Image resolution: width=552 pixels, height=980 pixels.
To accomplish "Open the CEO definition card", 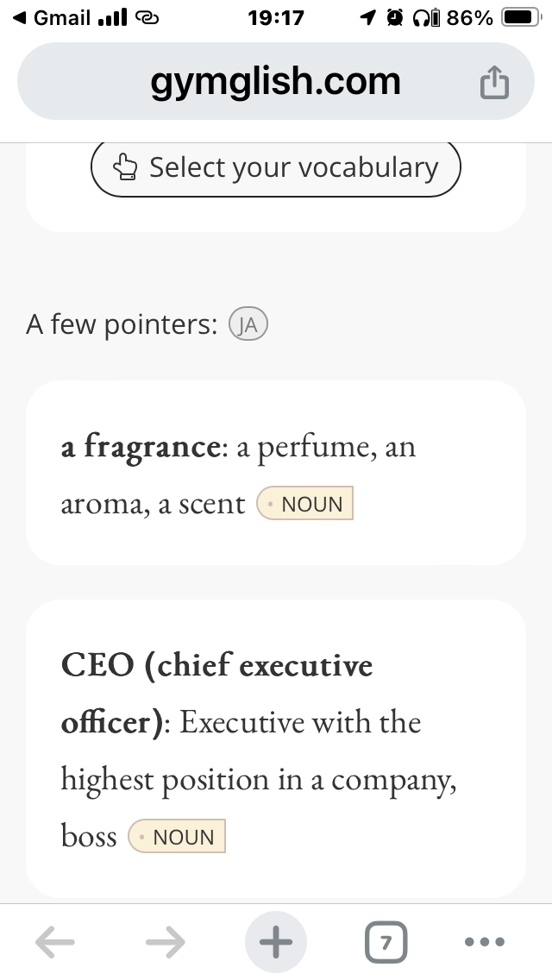I will tap(276, 749).
